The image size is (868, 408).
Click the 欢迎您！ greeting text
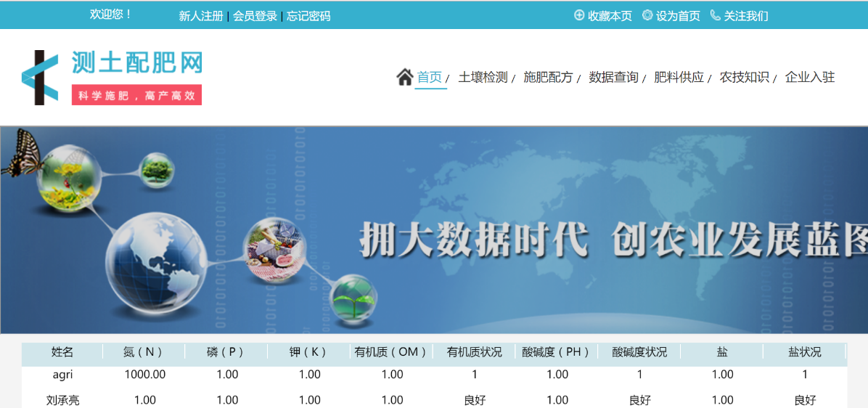coord(111,15)
